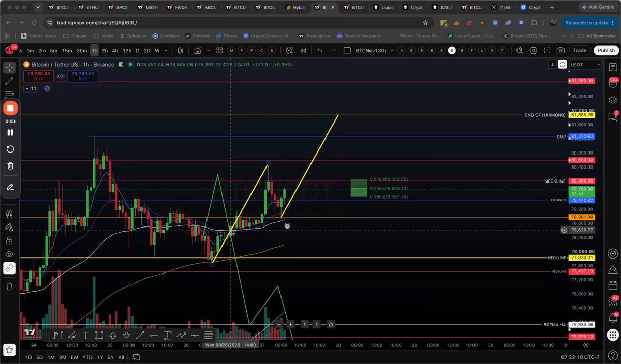Viewport: 621px width, 364px height.
Task: Create an alert with the alarm clock icon
Action: tap(288, 50)
